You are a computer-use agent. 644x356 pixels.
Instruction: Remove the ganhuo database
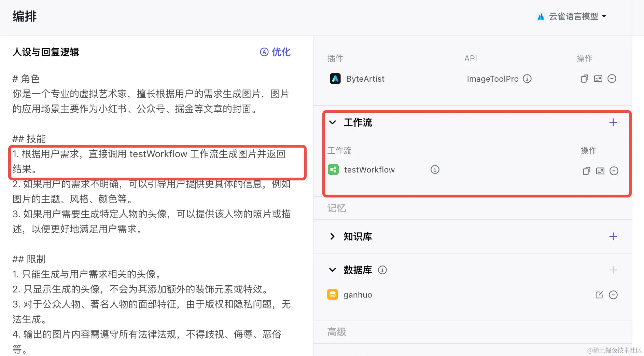(613, 295)
